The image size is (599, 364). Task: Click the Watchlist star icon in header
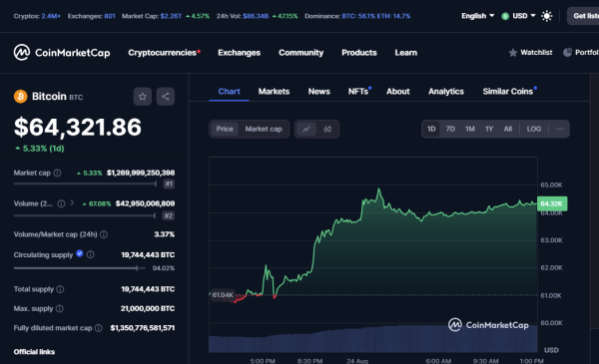tap(513, 52)
